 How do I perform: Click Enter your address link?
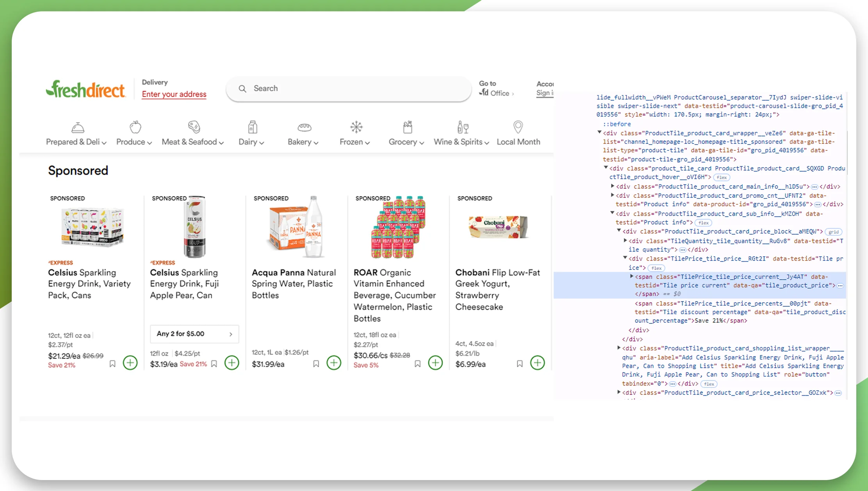tap(174, 94)
